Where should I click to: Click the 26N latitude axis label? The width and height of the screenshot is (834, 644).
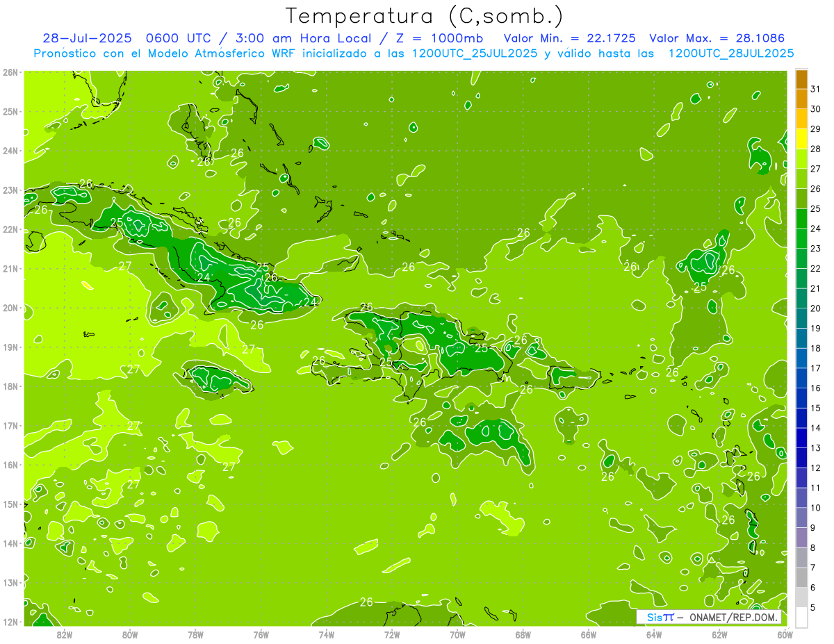11,72
